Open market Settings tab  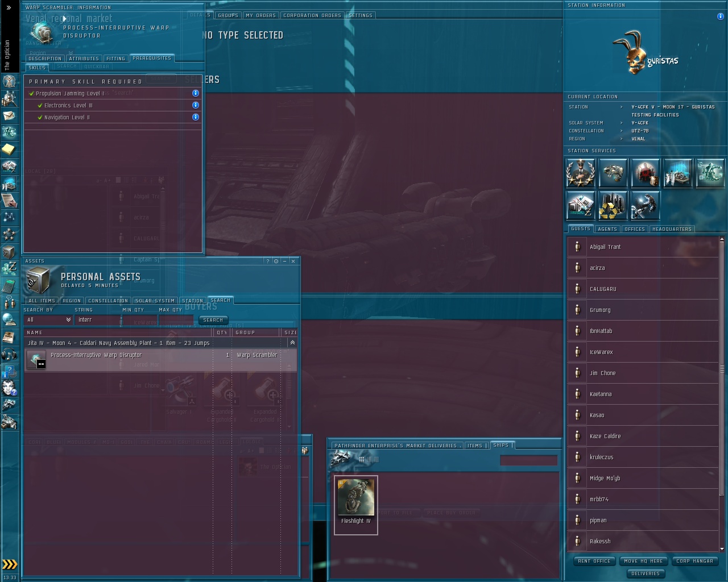coord(361,15)
